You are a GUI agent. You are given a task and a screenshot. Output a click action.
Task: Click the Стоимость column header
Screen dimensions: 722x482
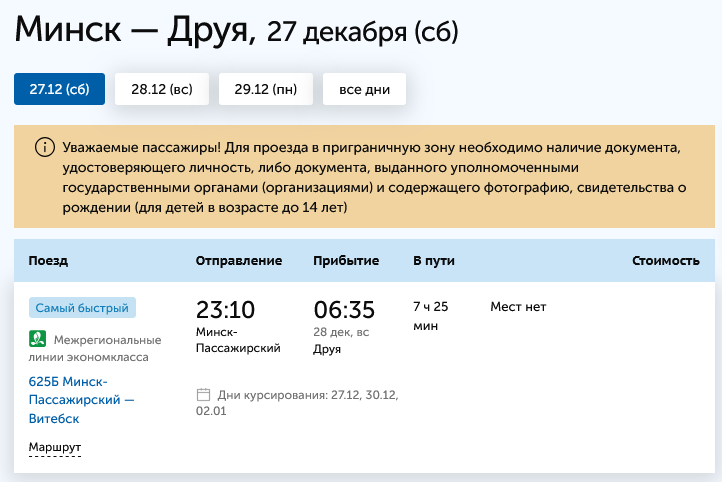(x=665, y=261)
